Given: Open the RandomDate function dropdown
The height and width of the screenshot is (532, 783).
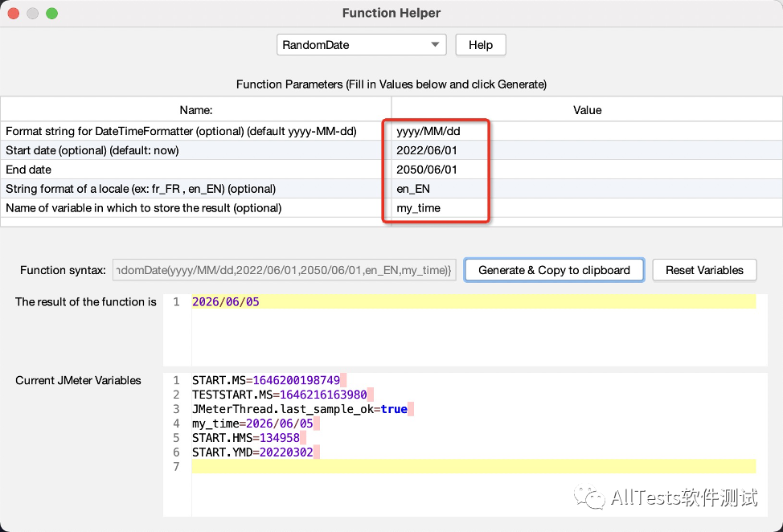Looking at the screenshot, I should (x=361, y=45).
